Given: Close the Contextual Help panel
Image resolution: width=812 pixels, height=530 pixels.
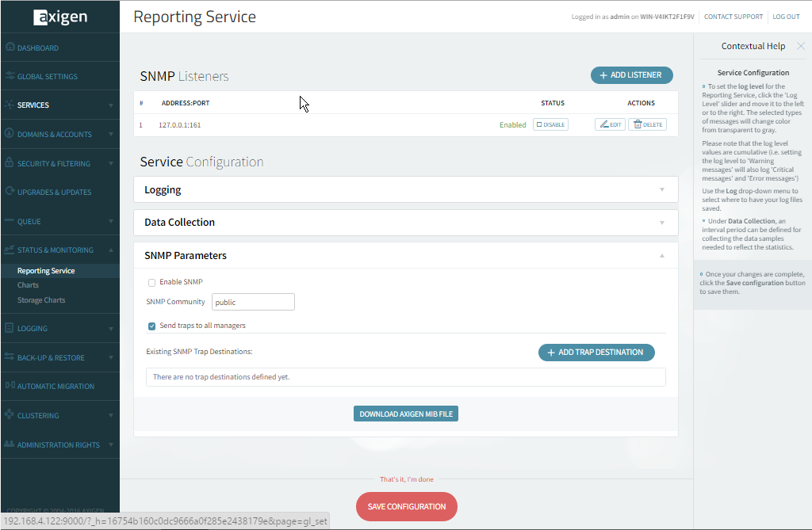Looking at the screenshot, I should click(x=800, y=46).
